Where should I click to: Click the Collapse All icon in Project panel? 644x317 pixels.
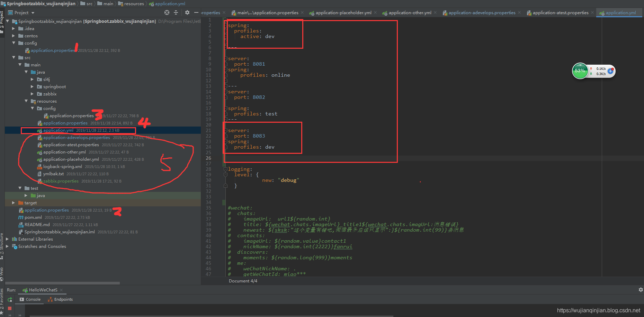click(176, 12)
